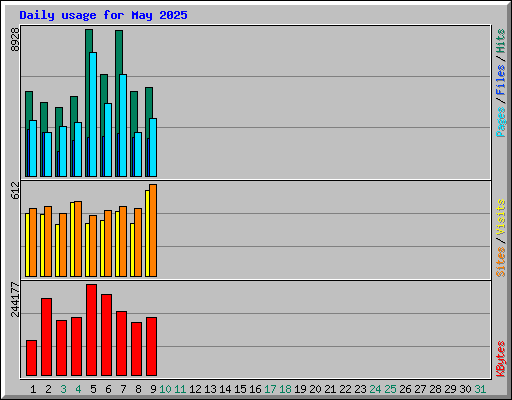Click day 17 on the x-axis
Viewport: 512px width, 400px height.
[270, 389]
